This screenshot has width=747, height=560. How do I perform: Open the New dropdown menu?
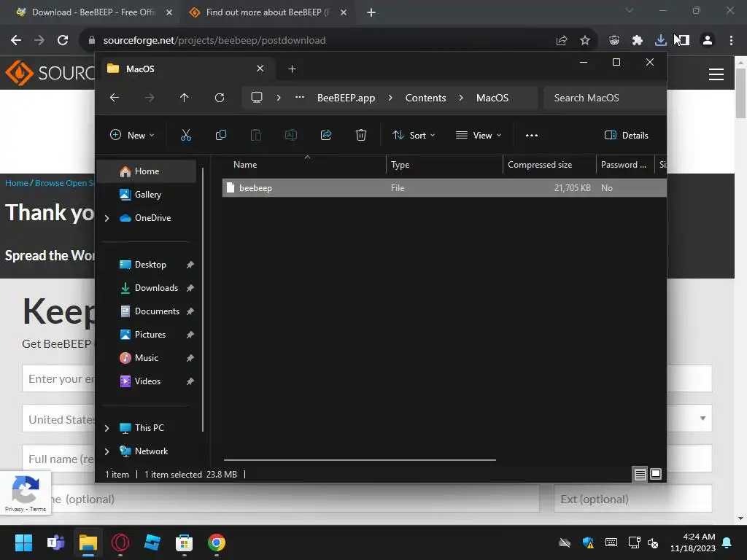click(x=132, y=135)
